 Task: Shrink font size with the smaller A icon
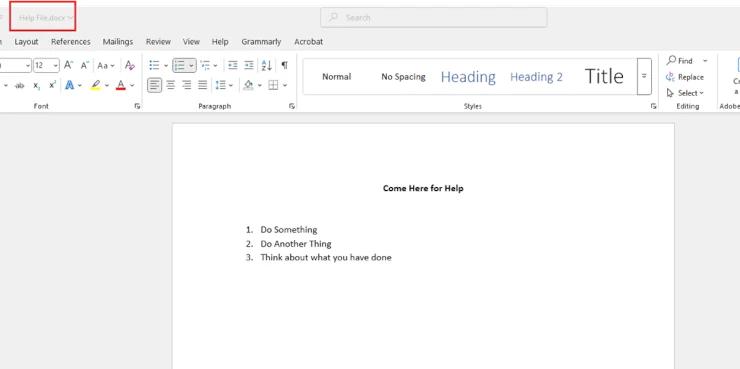[x=84, y=65]
